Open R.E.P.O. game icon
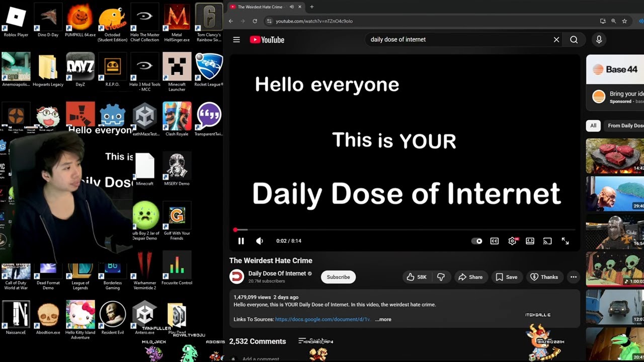Image resolution: width=644 pixels, height=362 pixels. pos(113,69)
